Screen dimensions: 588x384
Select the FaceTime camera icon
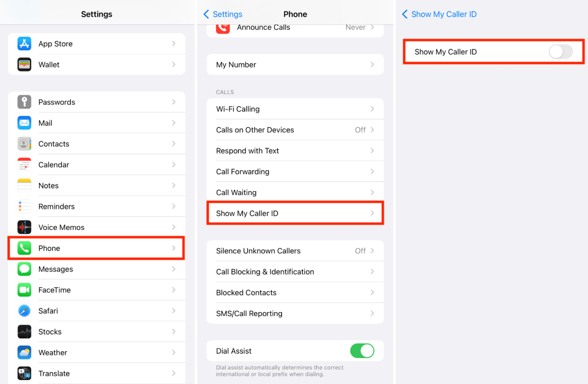point(24,290)
